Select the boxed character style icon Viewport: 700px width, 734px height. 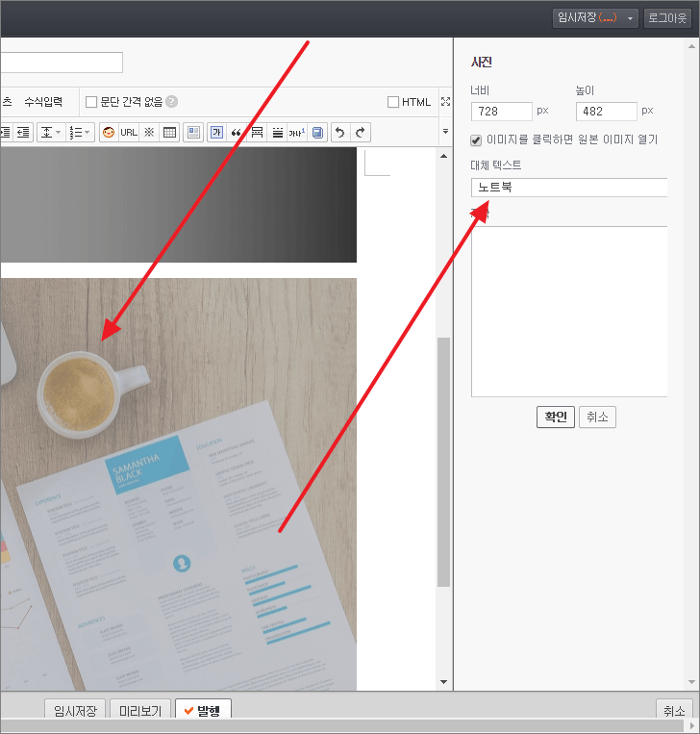click(216, 133)
